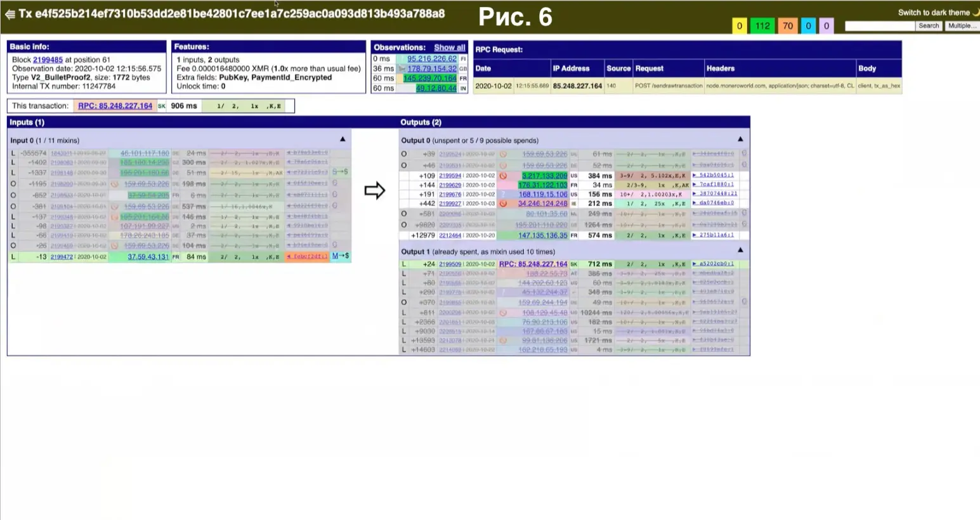
Task: Open IP 3.217.133.209 in +109 row
Action: tap(544, 176)
